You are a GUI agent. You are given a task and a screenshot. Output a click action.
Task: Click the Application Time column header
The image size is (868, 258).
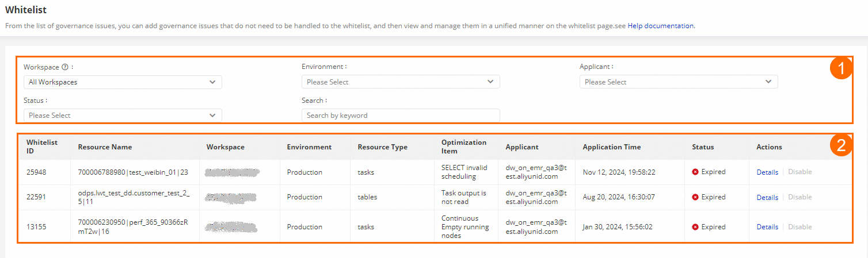611,147
